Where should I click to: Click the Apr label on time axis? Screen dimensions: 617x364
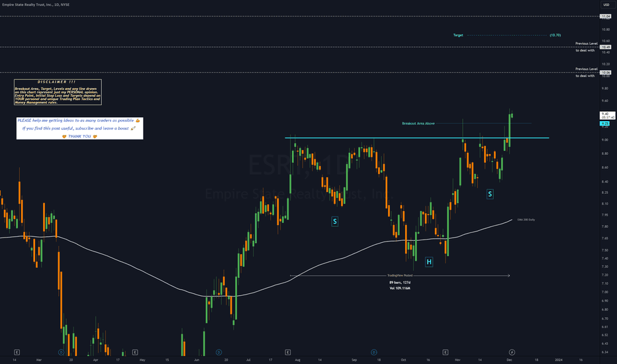tap(95, 359)
